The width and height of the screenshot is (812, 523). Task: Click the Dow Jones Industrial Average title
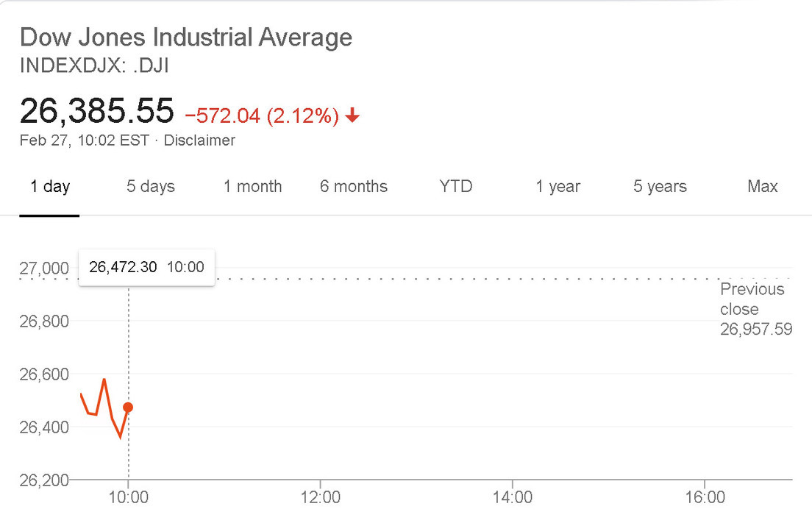point(186,38)
